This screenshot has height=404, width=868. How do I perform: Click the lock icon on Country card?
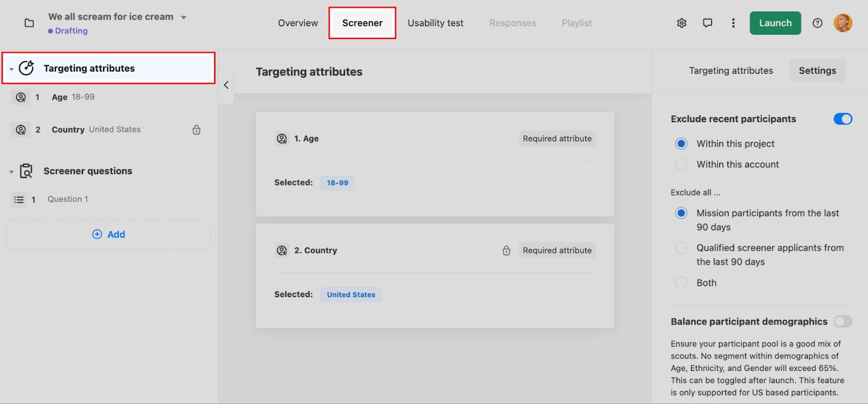pos(506,251)
